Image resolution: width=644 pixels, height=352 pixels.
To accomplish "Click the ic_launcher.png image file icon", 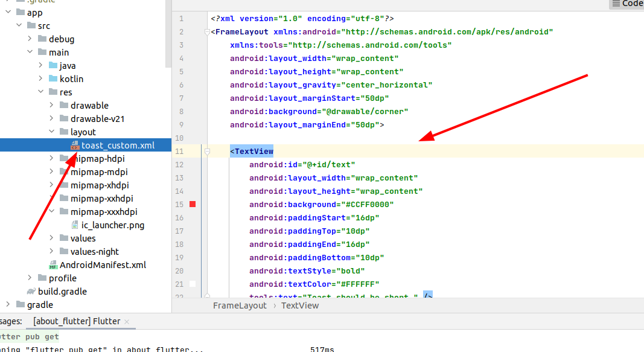I will 74,225.
